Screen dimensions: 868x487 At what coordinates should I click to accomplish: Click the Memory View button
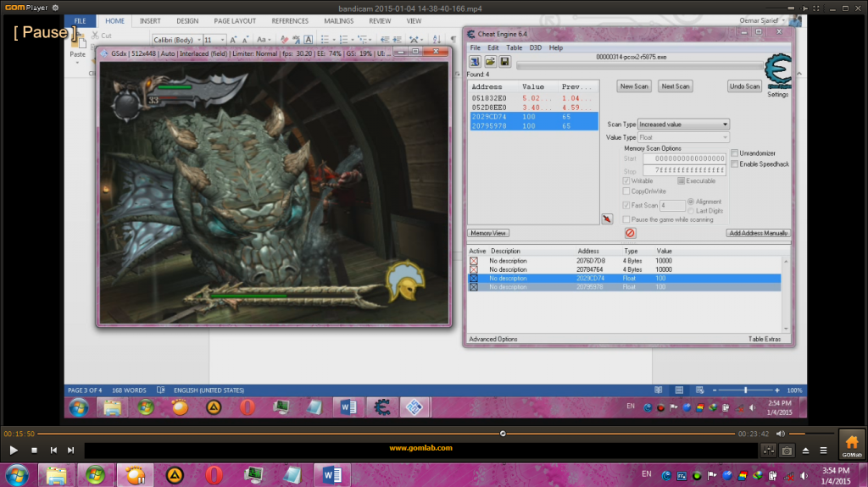488,233
